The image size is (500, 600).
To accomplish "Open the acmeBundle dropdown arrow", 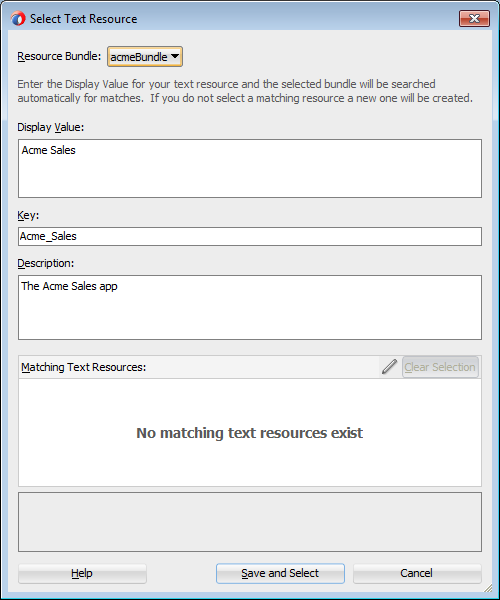I will tap(175, 56).
